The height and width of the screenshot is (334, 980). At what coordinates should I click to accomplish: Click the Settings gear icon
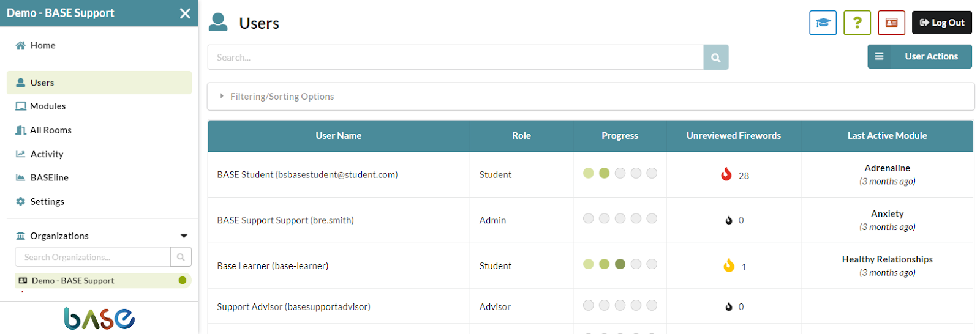pos(21,201)
